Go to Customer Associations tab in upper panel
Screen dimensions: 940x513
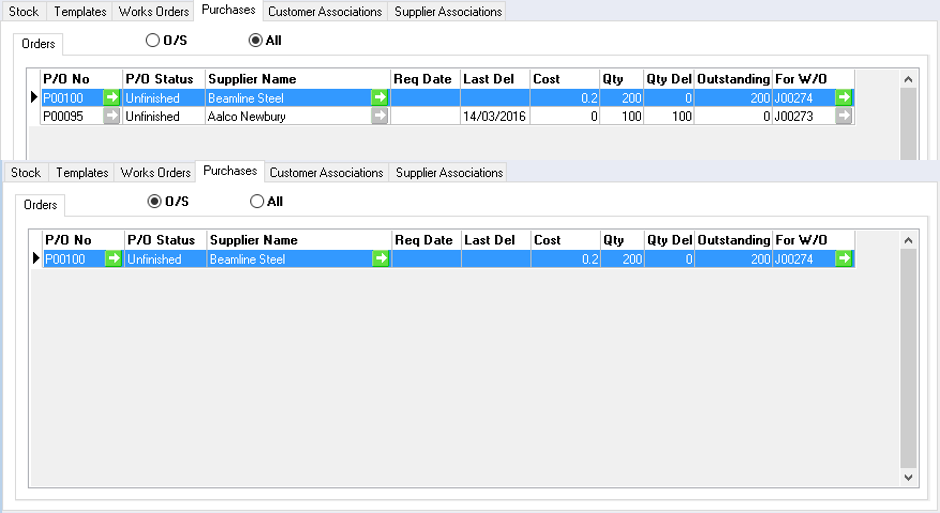[325, 12]
